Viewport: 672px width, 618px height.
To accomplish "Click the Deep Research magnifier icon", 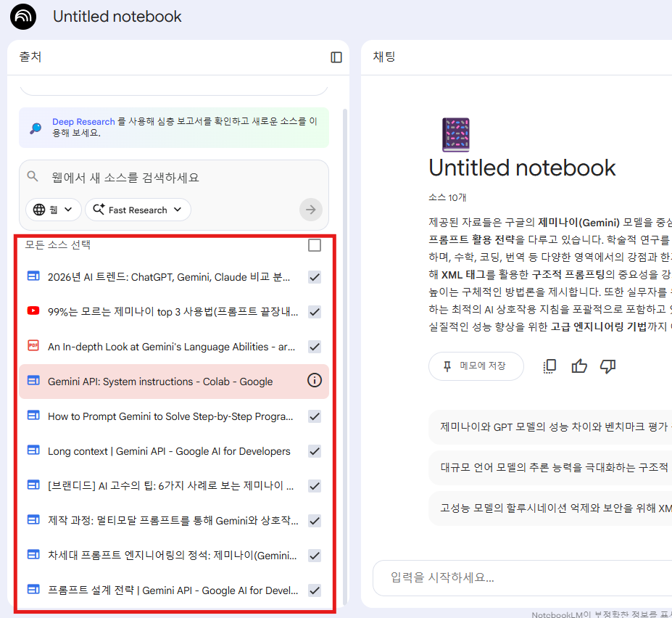I will pos(36,128).
